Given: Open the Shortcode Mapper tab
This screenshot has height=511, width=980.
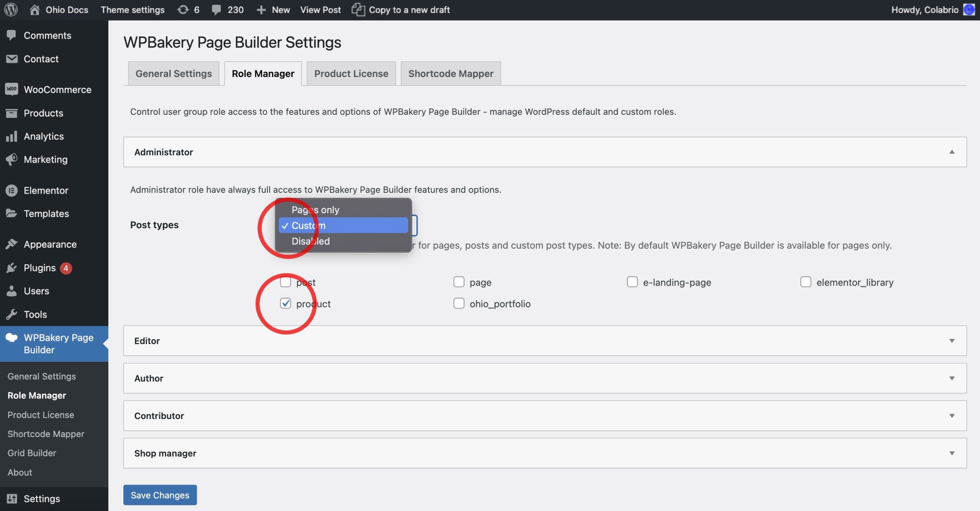Looking at the screenshot, I should [451, 73].
